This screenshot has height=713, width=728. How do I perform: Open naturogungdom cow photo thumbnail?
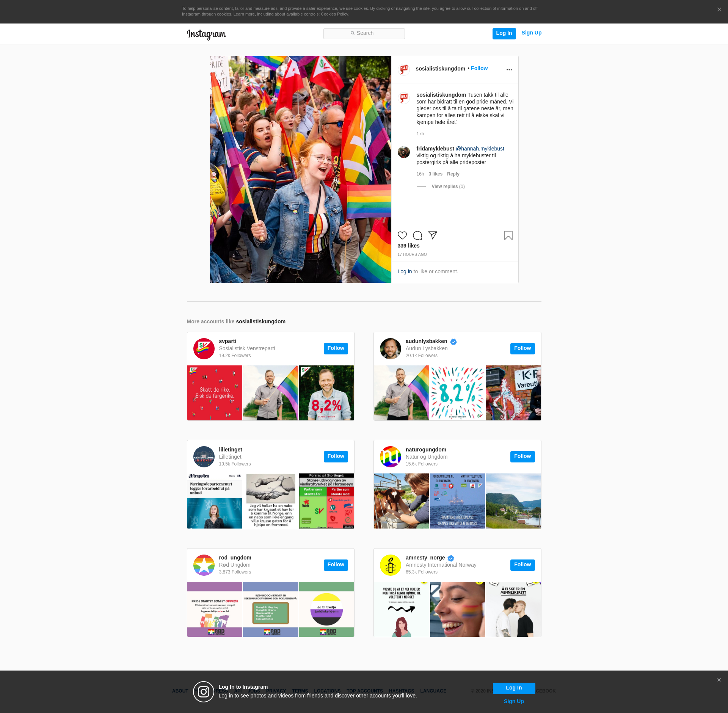click(401, 501)
